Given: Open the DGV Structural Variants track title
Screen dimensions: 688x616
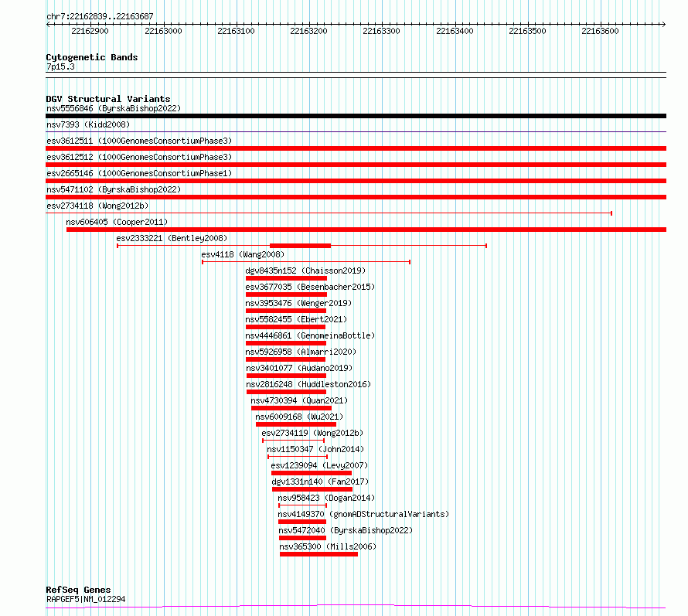Looking at the screenshot, I should tap(108, 99).
